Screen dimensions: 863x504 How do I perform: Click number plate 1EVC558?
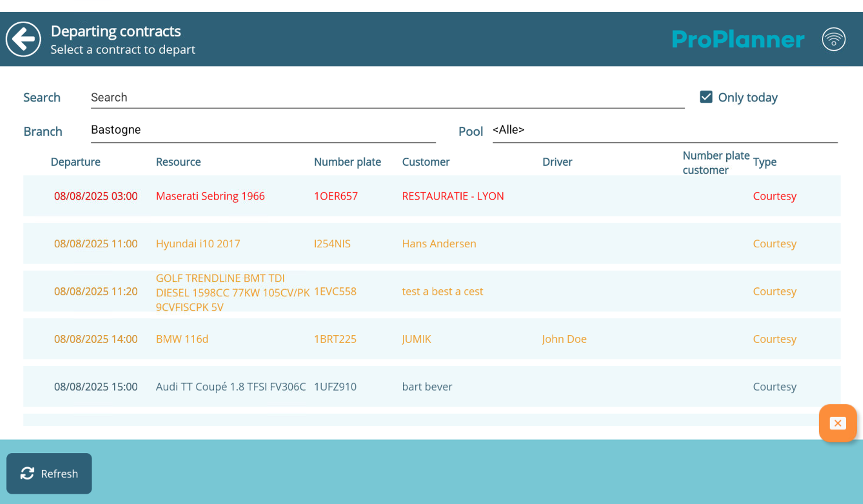pyautogui.click(x=335, y=291)
